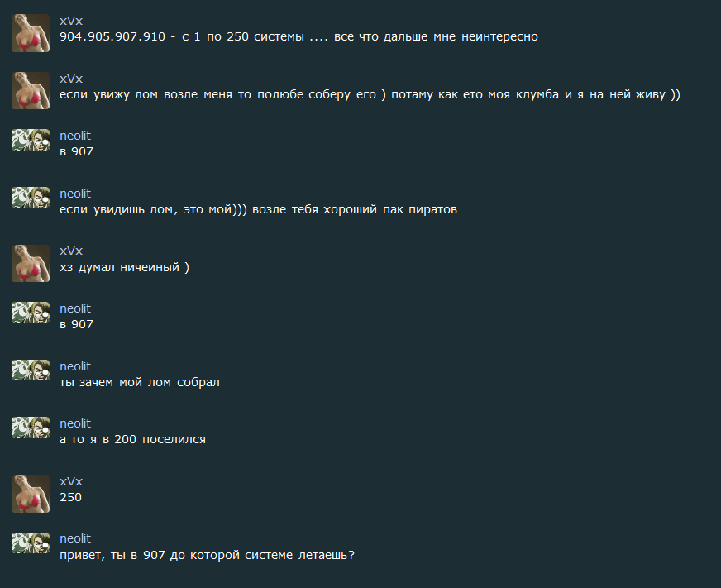Click the message 'привет, ты в 907 до которой системе летаешь?'

(207, 555)
